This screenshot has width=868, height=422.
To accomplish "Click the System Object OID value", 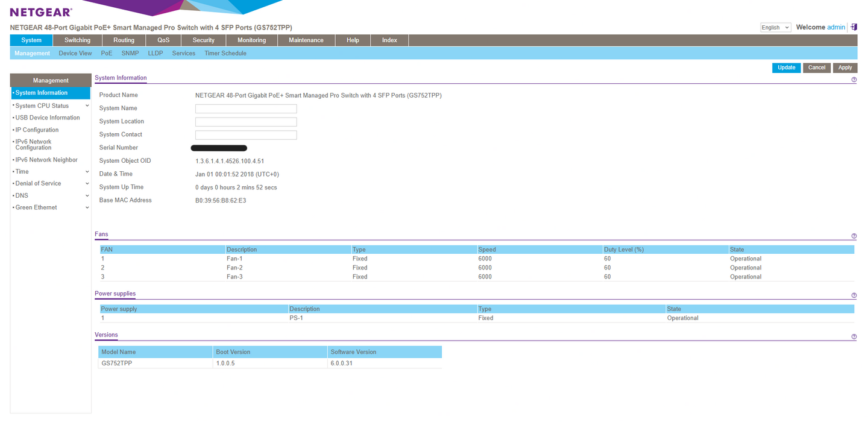I will [x=230, y=161].
